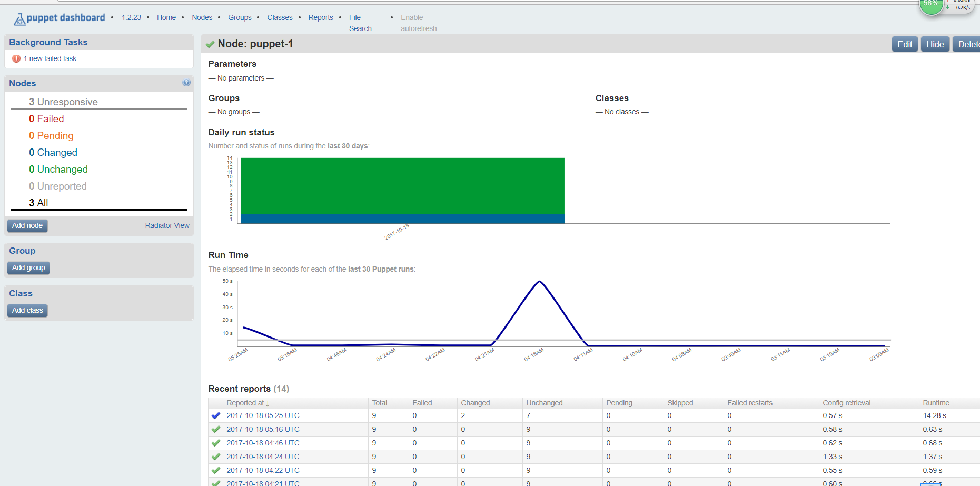This screenshot has width=980, height=486.
Task: Click green checkmark icon for 04:24 report
Action: pyautogui.click(x=216, y=457)
